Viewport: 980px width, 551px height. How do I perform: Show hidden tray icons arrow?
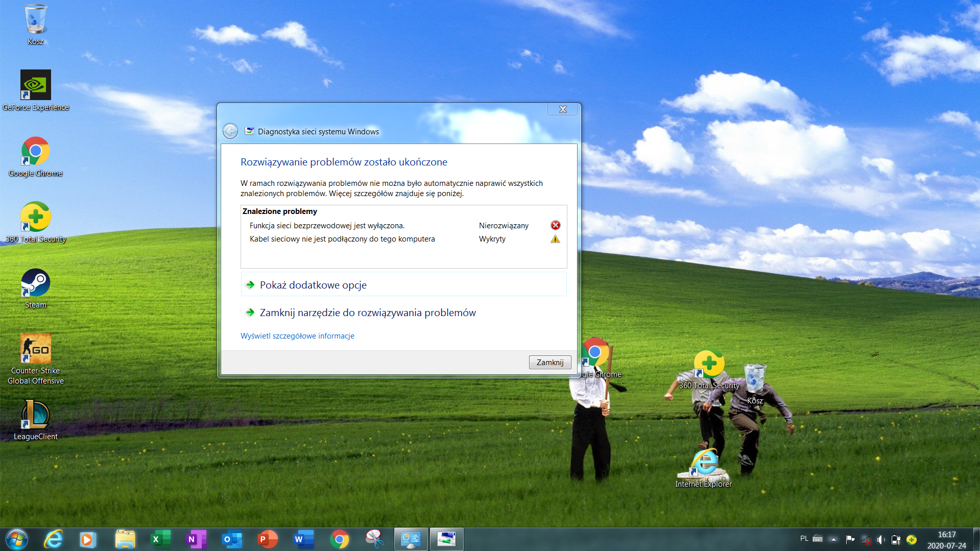tap(833, 539)
